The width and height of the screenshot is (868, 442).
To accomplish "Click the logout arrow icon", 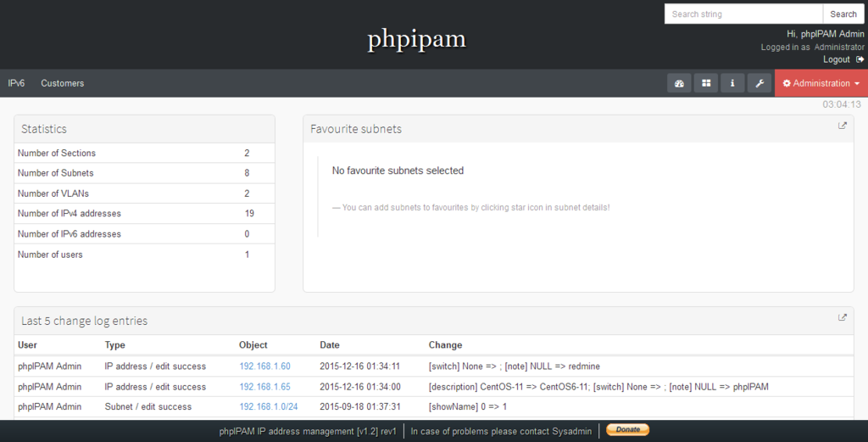I will coord(860,59).
